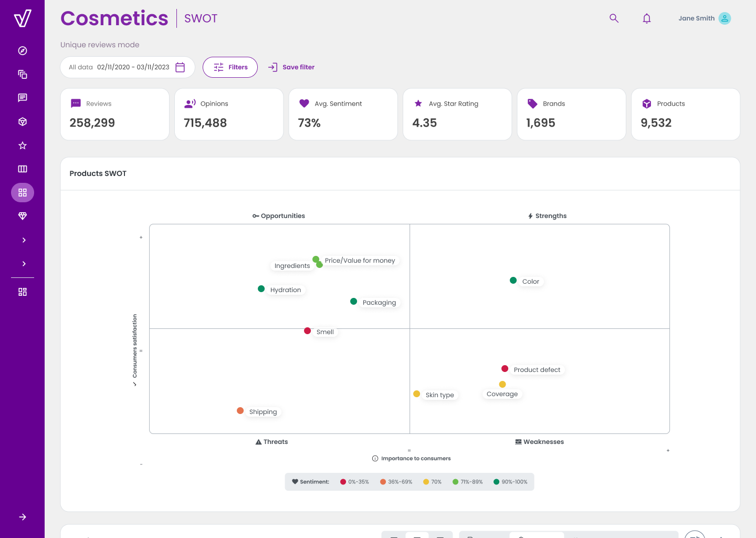Image resolution: width=756 pixels, height=538 pixels.
Task: Select the Packaging green dot
Action: tap(354, 302)
